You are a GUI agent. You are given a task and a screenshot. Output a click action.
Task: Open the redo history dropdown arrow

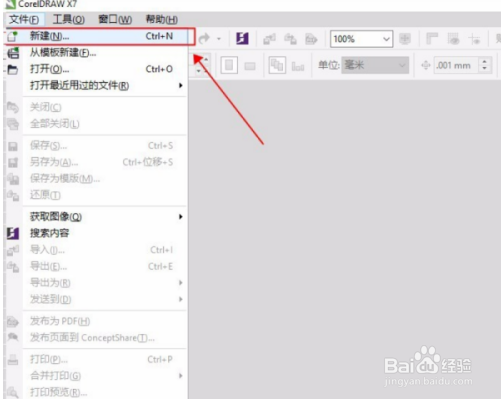(x=219, y=39)
